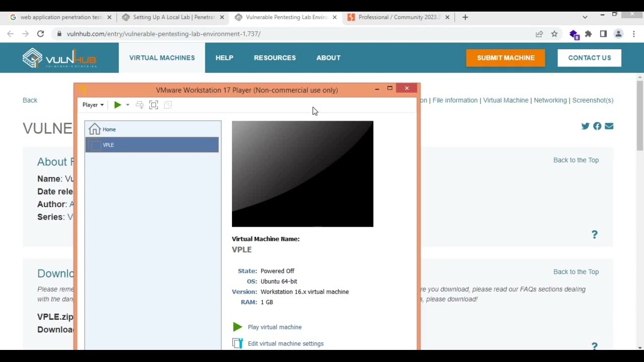The width and height of the screenshot is (644, 362).
Task: Minimize the VMware Workstation Player window
Action: pos(377,88)
